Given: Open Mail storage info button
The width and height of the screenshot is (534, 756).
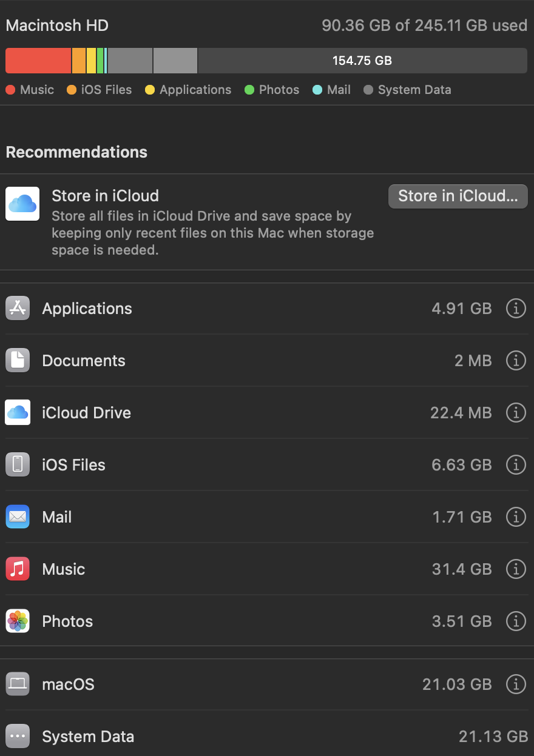Looking at the screenshot, I should [516, 517].
